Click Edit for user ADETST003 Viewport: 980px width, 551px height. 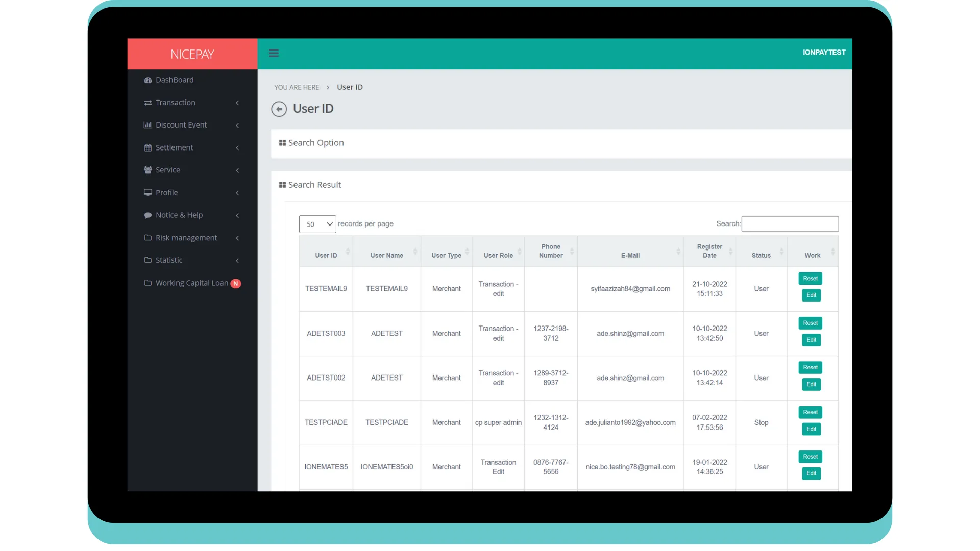click(x=811, y=340)
